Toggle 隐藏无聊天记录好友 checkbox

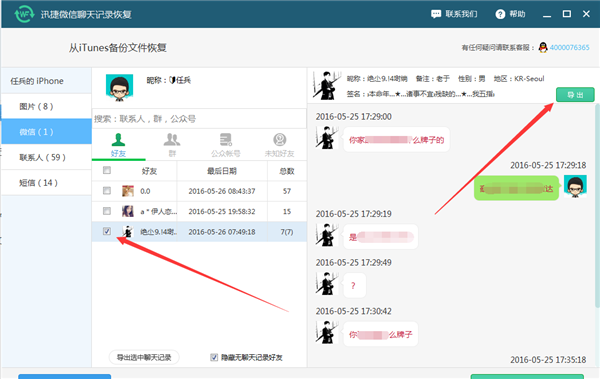214,357
